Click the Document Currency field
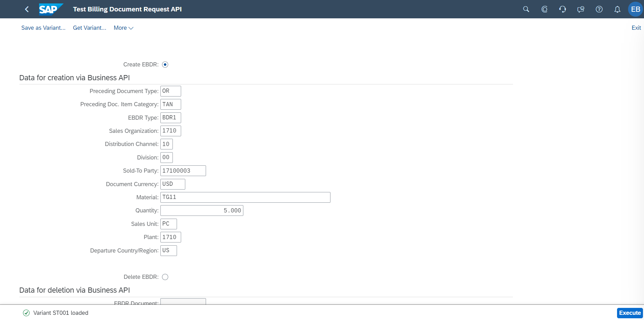The image size is (644, 320). coord(172,184)
